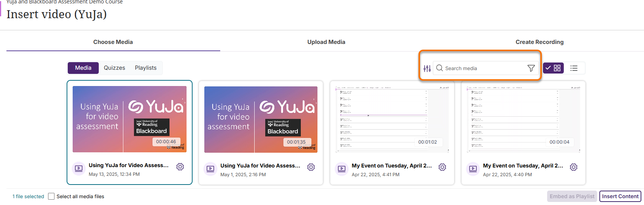644x205 pixels.
Task: Click title of Apr 22, 4:40 PM event
Action: (x=523, y=166)
